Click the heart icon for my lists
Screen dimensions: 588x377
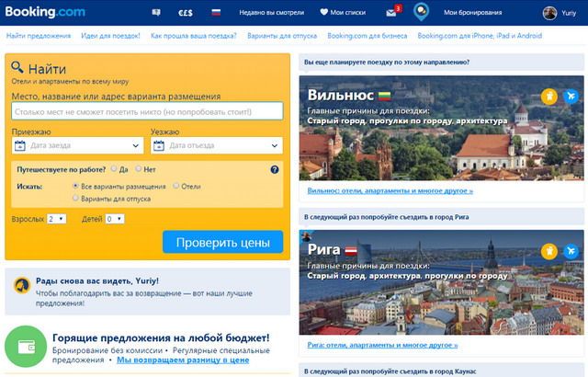pyautogui.click(x=323, y=12)
